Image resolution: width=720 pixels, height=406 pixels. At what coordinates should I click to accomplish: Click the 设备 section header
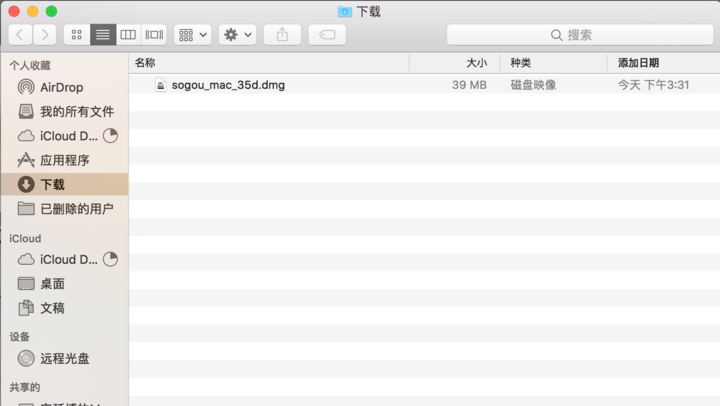[x=19, y=337]
